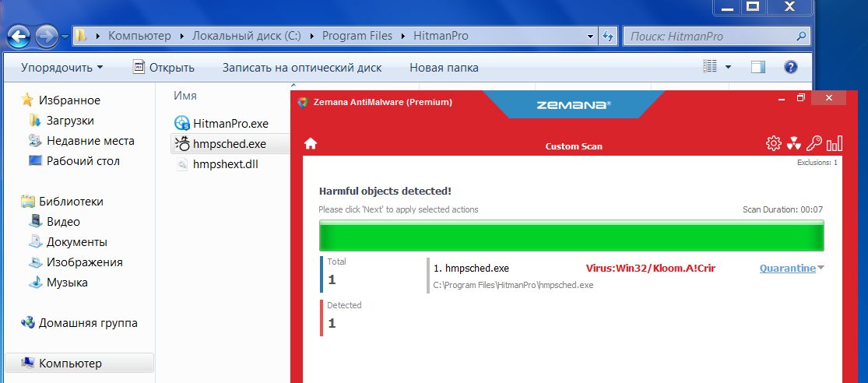Click the hmpshext.dll file icon

pos(181,164)
